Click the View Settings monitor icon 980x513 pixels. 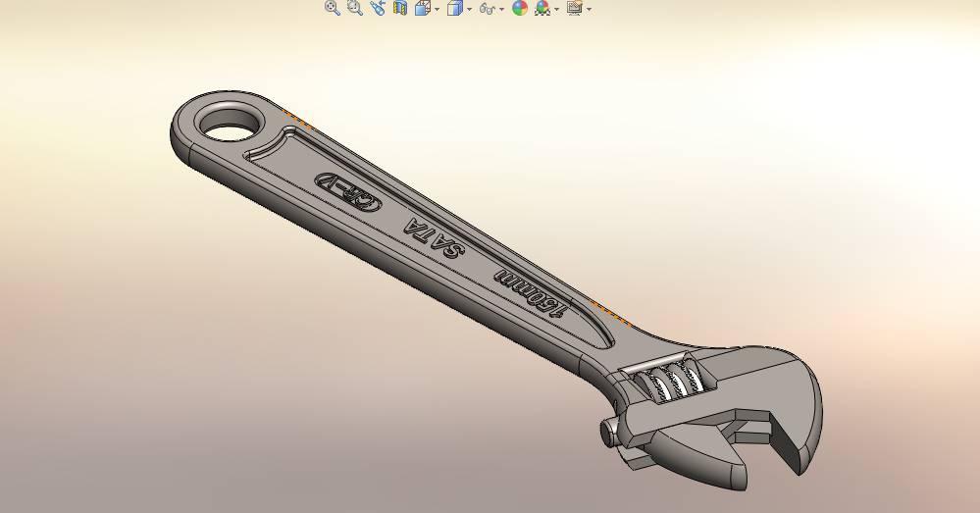(575, 8)
